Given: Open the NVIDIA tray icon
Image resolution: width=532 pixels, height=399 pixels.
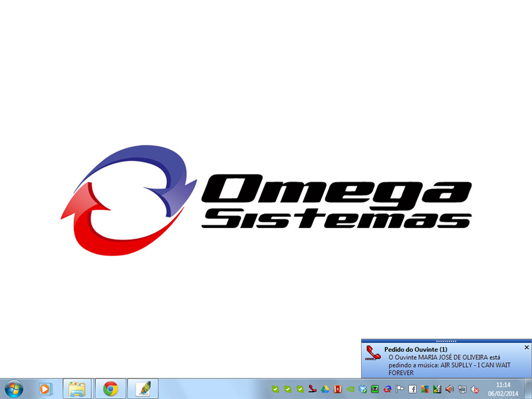Looking at the screenshot, I should 350,389.
